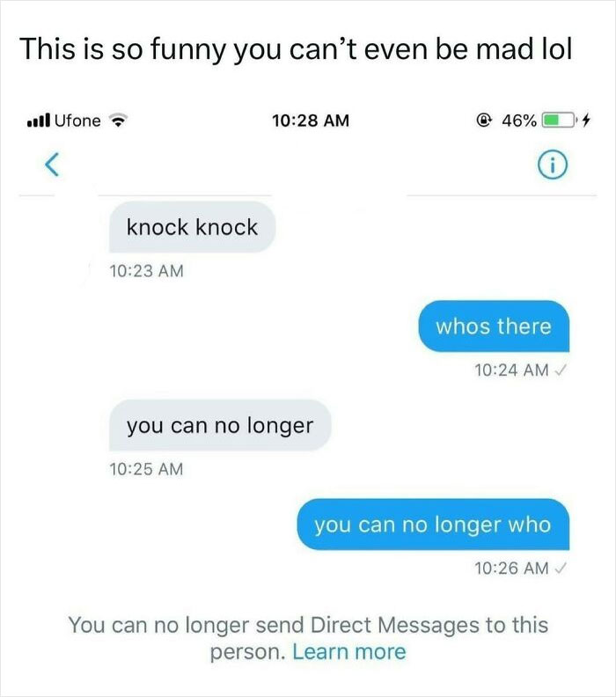Select the "knock knock" message bubble
This screenshot has width=616, height=697.
tap(192, 227)
